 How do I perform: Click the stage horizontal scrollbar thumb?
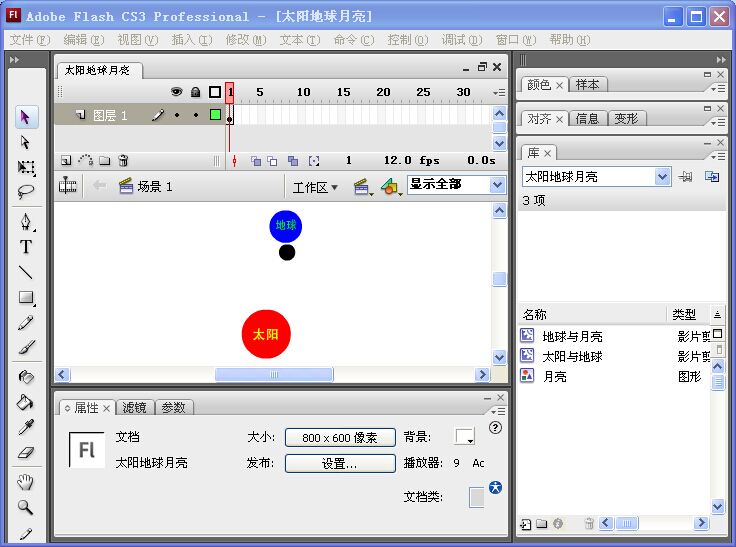pos(274,374)
